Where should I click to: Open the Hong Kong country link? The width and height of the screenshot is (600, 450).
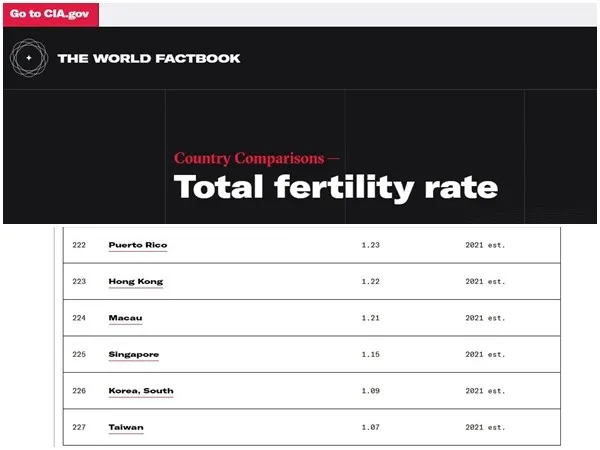pos(135,281)
